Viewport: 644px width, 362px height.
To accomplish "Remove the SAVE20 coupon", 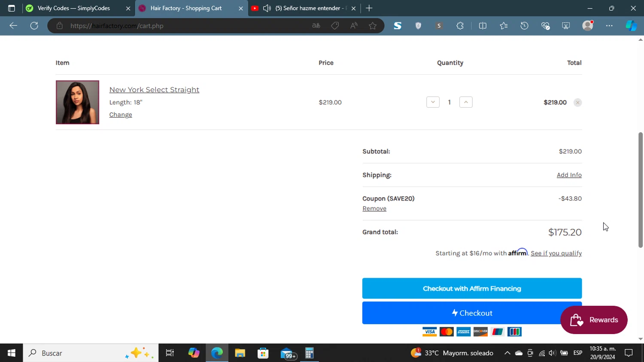I will [x=374, y=208].
